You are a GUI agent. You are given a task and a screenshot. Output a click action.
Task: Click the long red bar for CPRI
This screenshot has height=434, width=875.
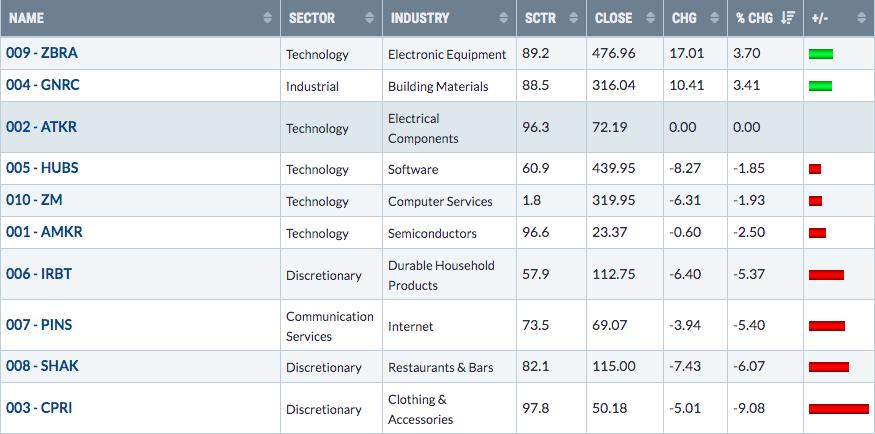pos(839,409)
